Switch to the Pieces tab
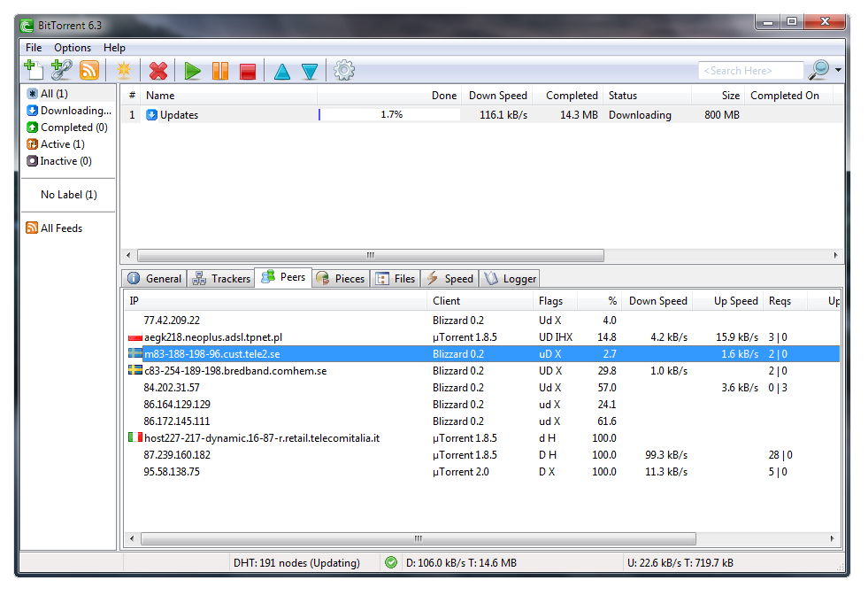The width and height of the screenshot is (868, 595). [341, 279]
